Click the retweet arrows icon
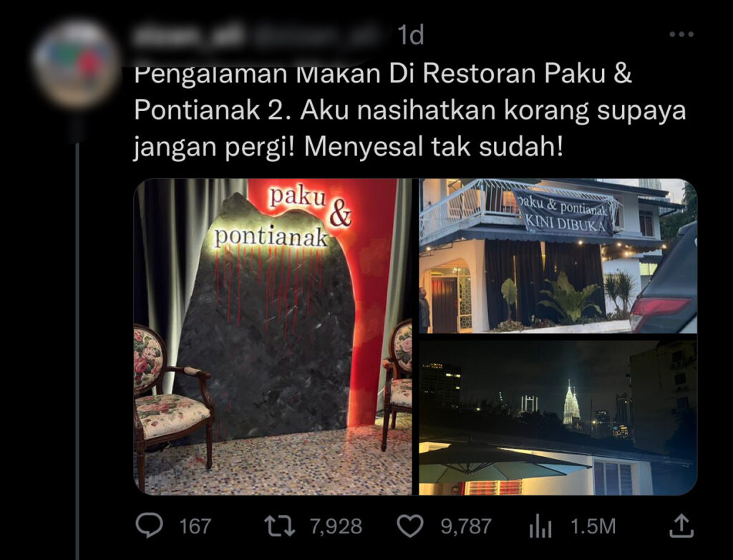This screenshot has height=560, width=733. tap(280, 526)
